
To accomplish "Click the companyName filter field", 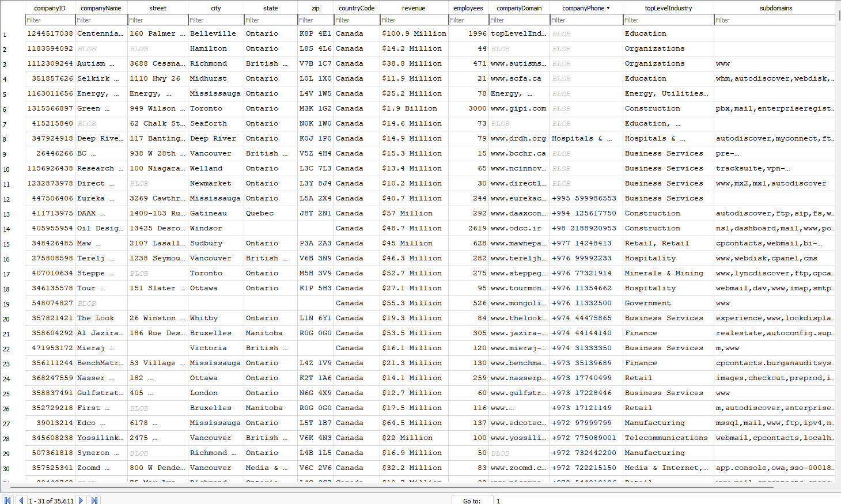I will (x=101, y=20).
